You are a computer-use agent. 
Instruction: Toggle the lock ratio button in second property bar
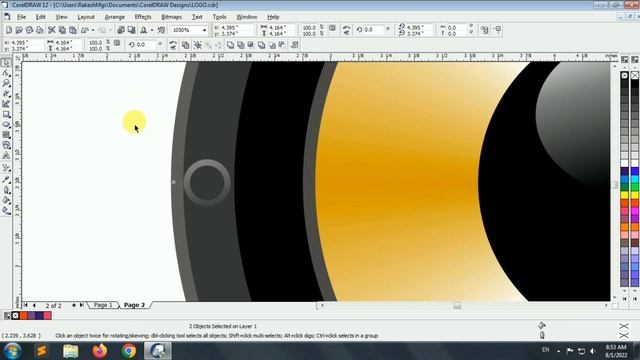[x=117, y=43]
